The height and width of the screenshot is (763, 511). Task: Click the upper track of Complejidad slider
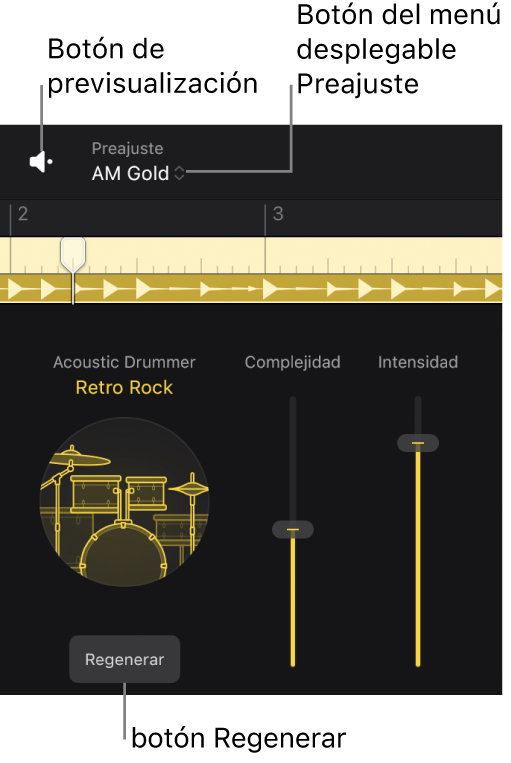coord(293,458)
